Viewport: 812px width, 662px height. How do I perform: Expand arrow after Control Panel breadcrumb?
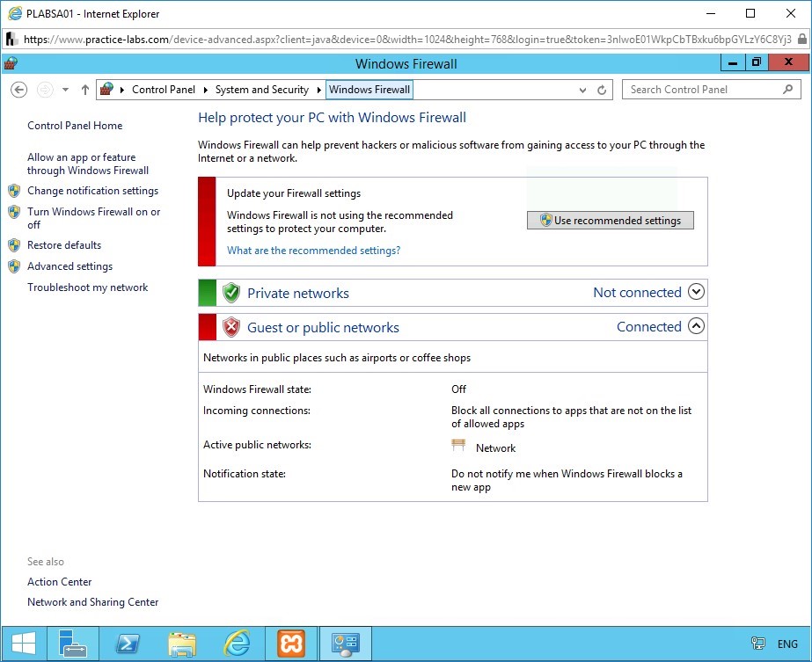point(206,90)
